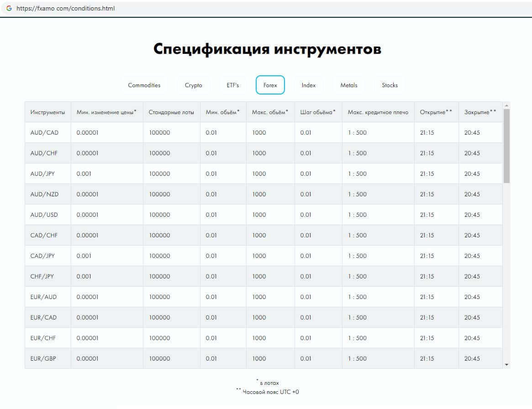Viewport: 532px width, 409px height.
Task: Click the 100000 lot value for AUD/CHF
Action: (x=159, y=153)
